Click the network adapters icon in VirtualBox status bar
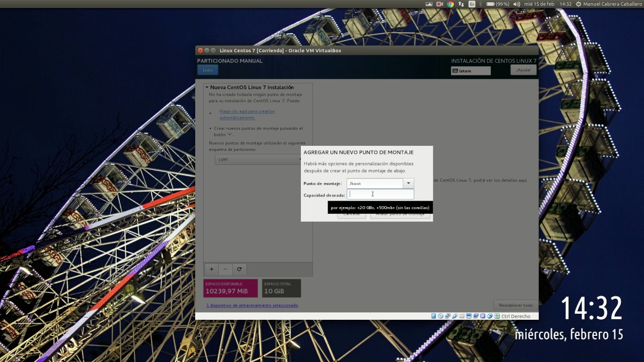 coord(448,316)
